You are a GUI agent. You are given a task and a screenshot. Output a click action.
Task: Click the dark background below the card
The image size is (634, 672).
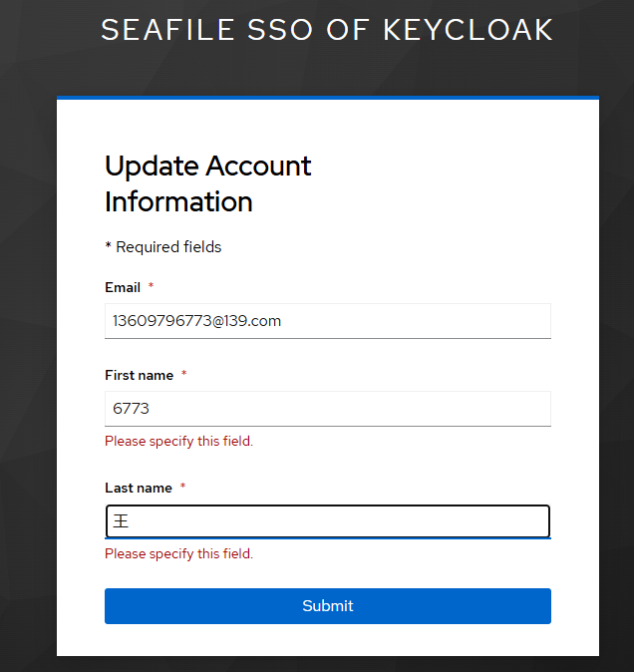(x=328, y=664)
